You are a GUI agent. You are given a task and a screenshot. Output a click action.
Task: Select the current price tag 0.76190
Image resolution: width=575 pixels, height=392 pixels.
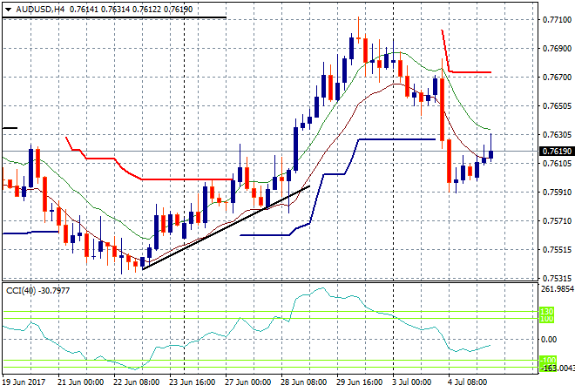tap(557, 151)
